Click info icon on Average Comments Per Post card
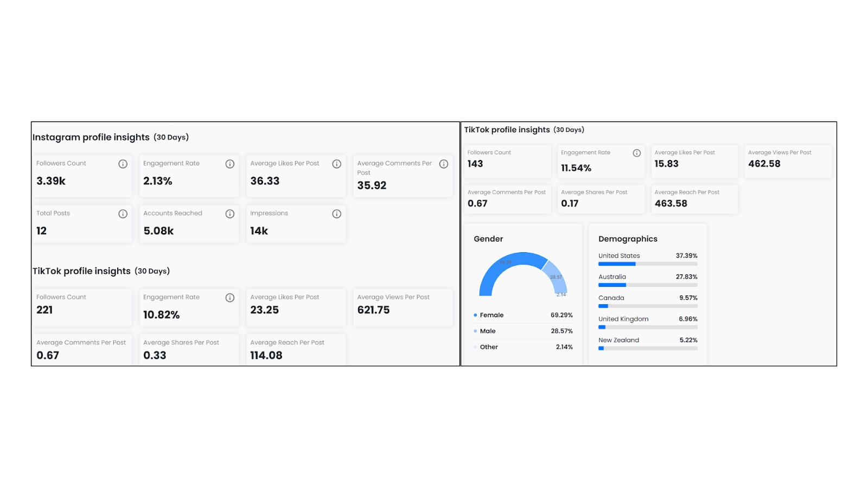The width and height of the screenshot is (868, 488). coord(444,164)
